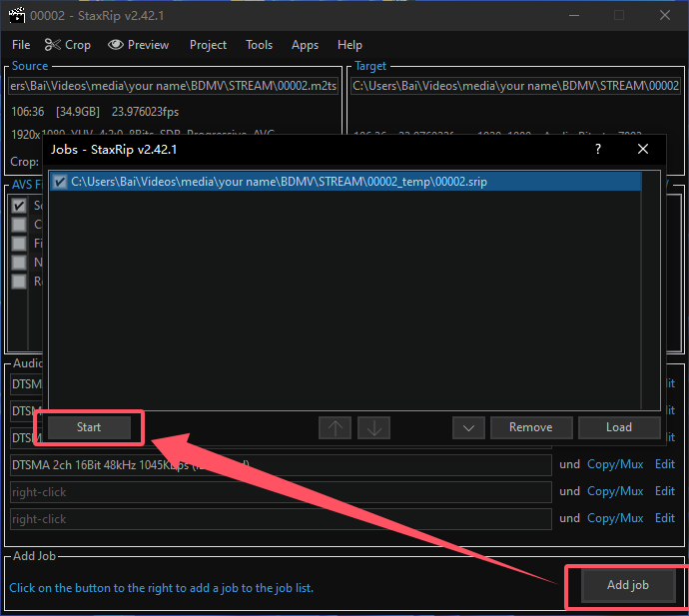Open the Tools menu

coord(259,45)
